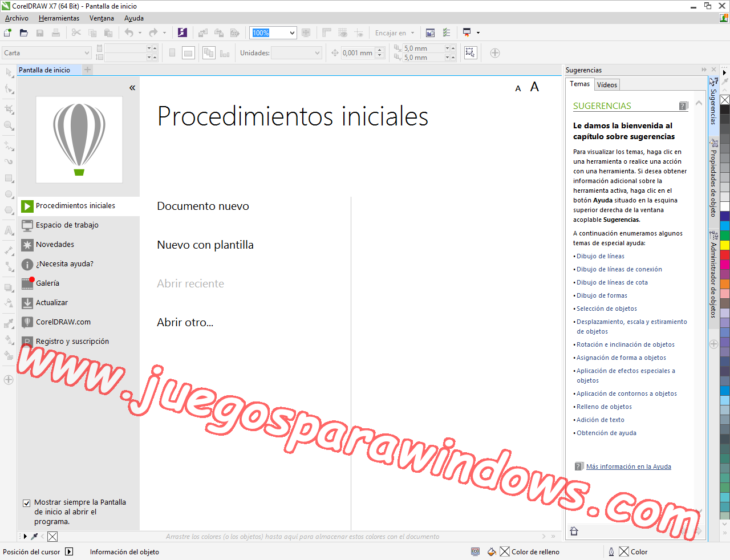Image resolution: width=730 pixels, height=560 pixels.
Task: Open the Options checklist icon
Action: point(447,33)
